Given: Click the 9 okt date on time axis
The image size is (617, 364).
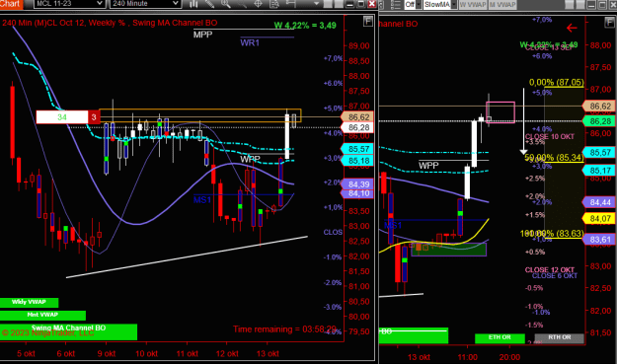Looking at the screenshot, I should [x=107, y=353].
